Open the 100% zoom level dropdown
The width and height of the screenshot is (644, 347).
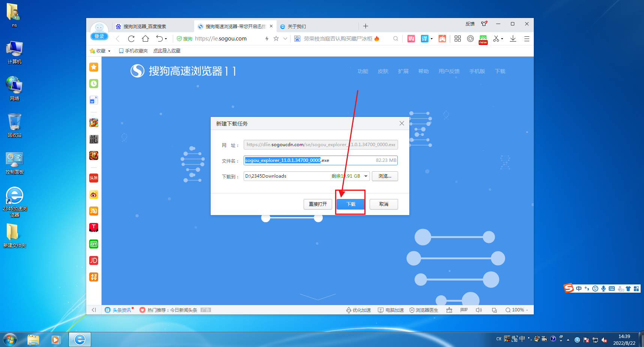tap(517, 310)
